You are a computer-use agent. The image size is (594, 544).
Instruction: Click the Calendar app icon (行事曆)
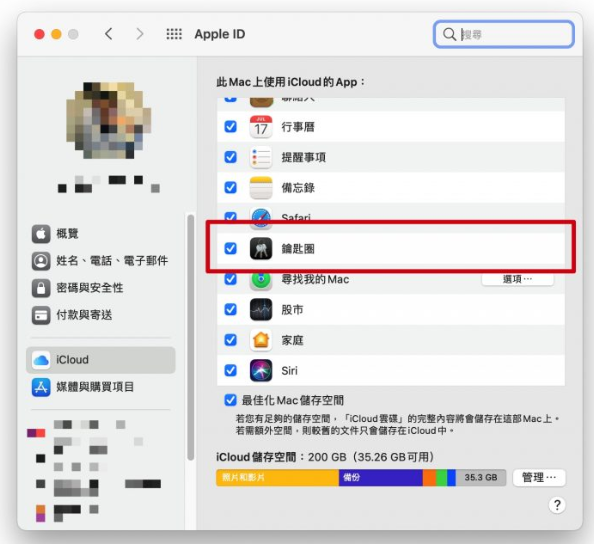tap(261, 127)
